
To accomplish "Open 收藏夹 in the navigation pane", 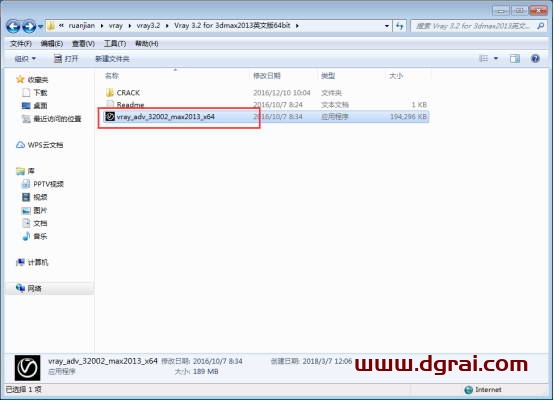I will (37, 80).
